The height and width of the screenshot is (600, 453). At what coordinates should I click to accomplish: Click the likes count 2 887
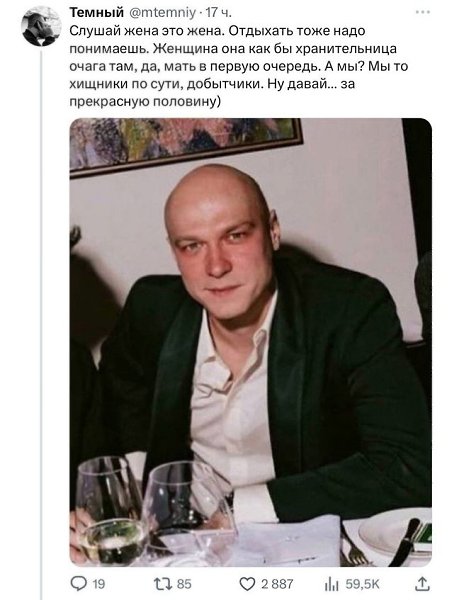(x=277, y=584)
